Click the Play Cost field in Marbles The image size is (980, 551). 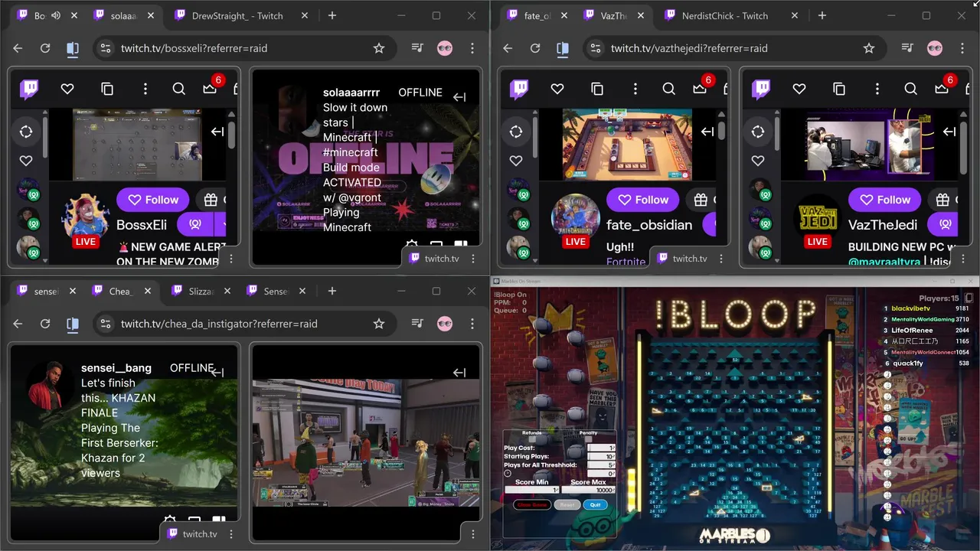(x=601, y=448)
